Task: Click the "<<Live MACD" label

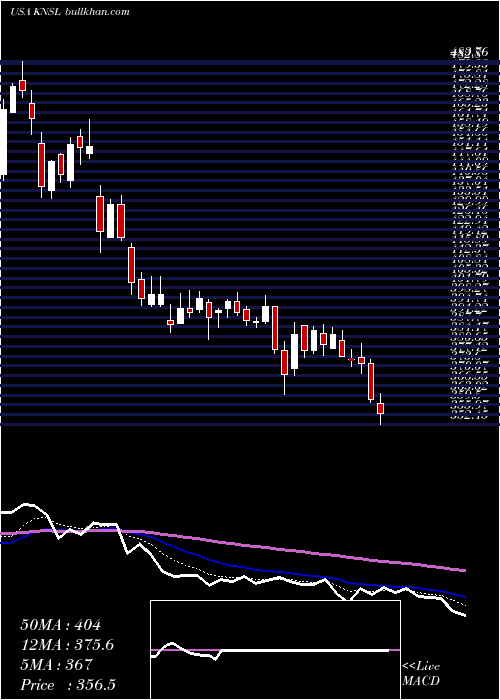Action: (x=421, y=674)
